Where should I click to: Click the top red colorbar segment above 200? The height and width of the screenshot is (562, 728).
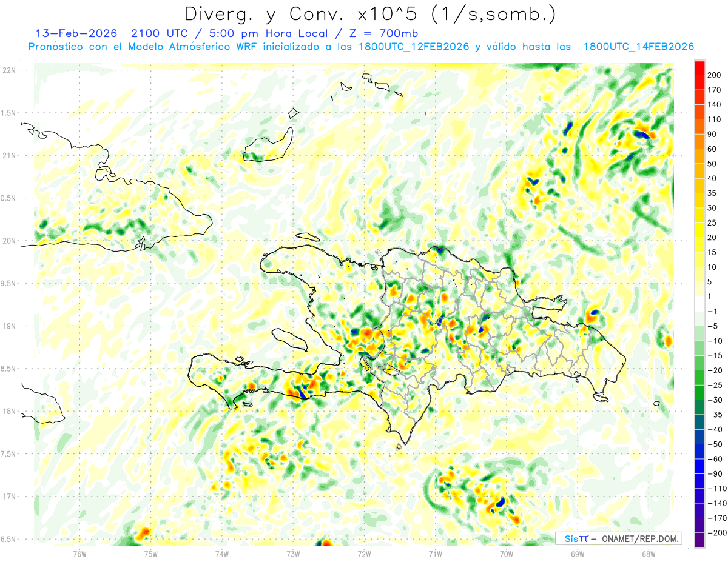pos(699,67)
